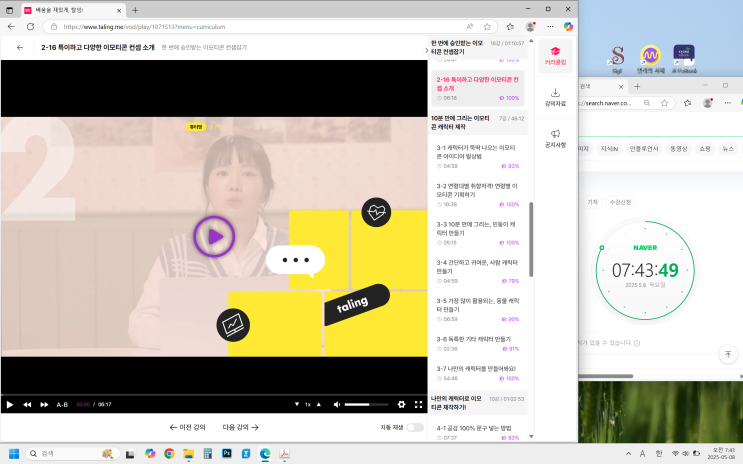Open the 공지사항 notices tab
743x464 pixels.
click(555, 138)
